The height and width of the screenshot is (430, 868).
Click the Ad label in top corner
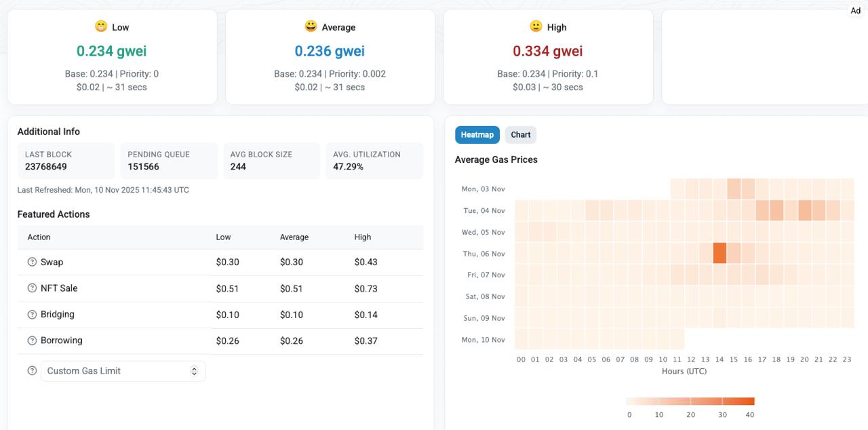[856, 11]
